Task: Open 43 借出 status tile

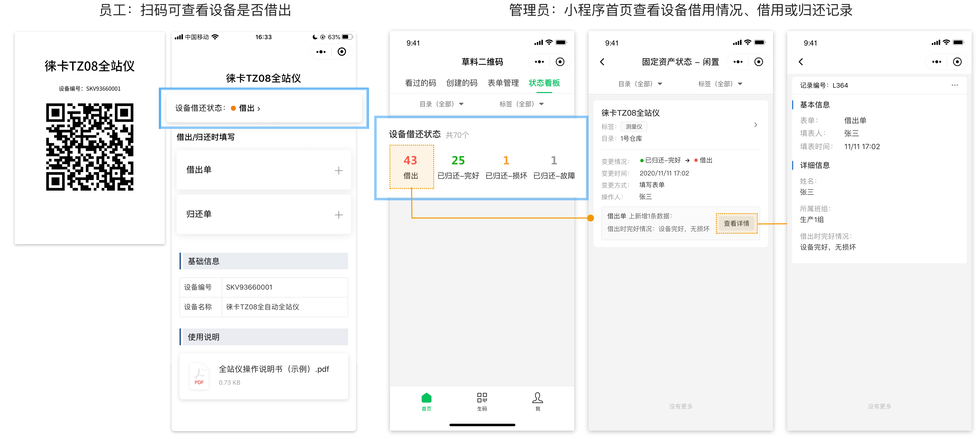Action: (412, 167)
